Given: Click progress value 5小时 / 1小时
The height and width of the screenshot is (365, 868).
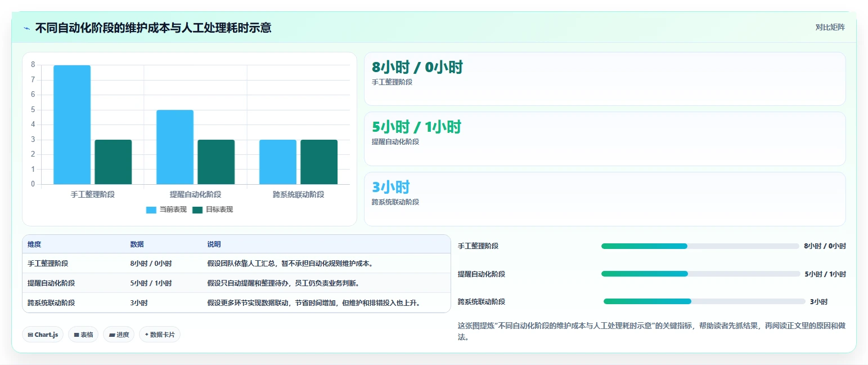Looking at the screenshot, I should pos(825,274).
